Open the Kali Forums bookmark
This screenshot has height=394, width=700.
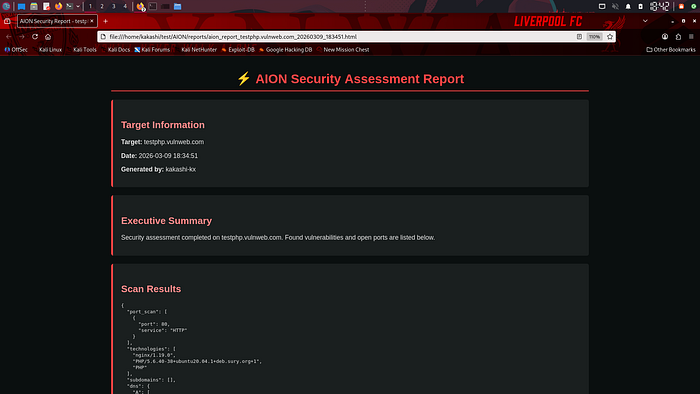pos(152,50)
